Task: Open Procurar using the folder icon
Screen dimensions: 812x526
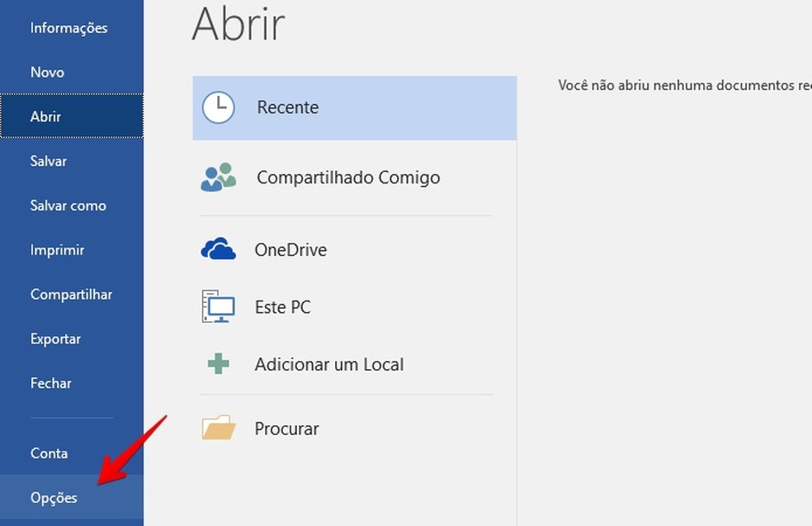Action: pos(217,428)
